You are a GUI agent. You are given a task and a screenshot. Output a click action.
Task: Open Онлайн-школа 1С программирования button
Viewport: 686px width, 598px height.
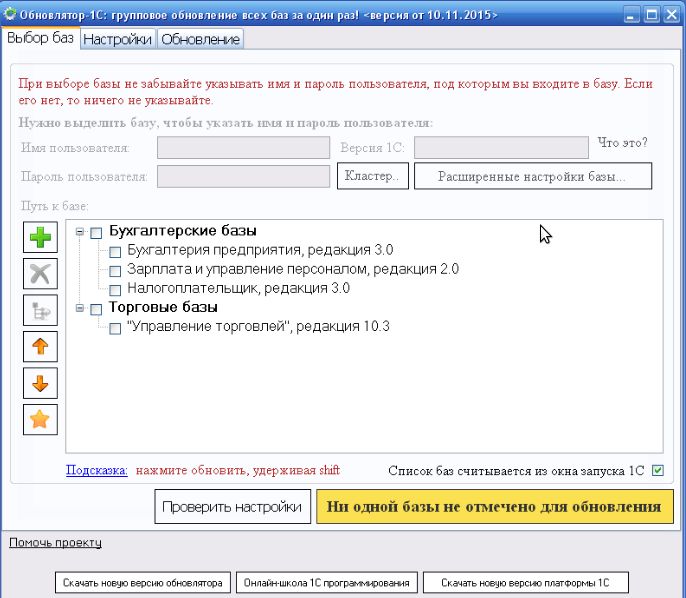point(327,583)
